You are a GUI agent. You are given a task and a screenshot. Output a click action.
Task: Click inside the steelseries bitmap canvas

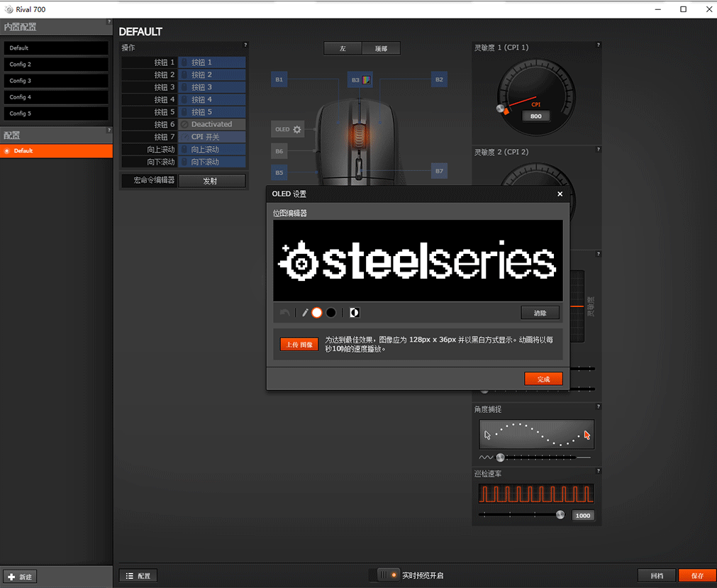[418, 260]
